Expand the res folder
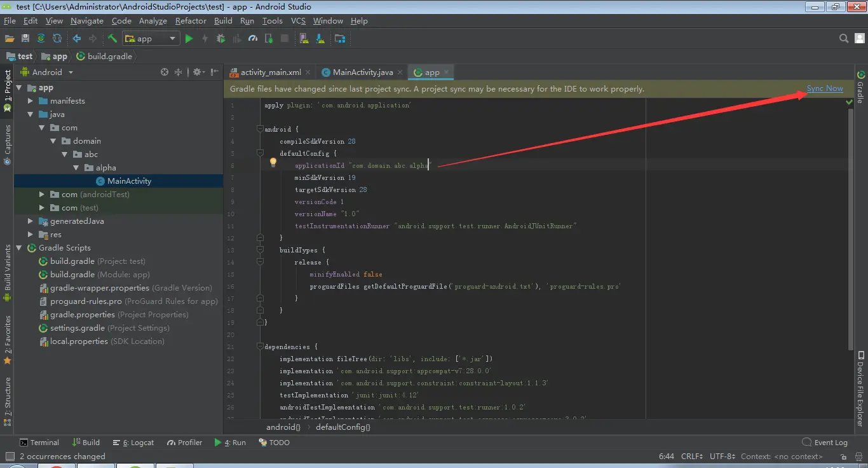This screenshot has width=868, height=468. [x=31, y=235]
